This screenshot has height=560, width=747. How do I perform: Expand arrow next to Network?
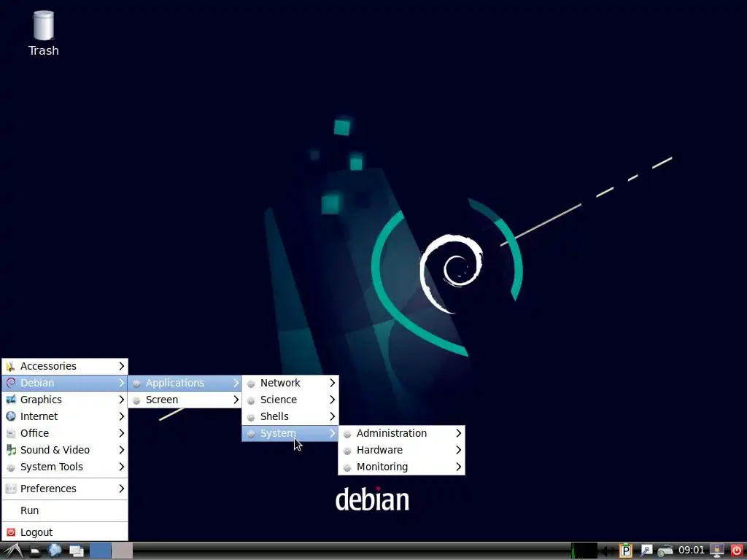(x=332, y=383)
